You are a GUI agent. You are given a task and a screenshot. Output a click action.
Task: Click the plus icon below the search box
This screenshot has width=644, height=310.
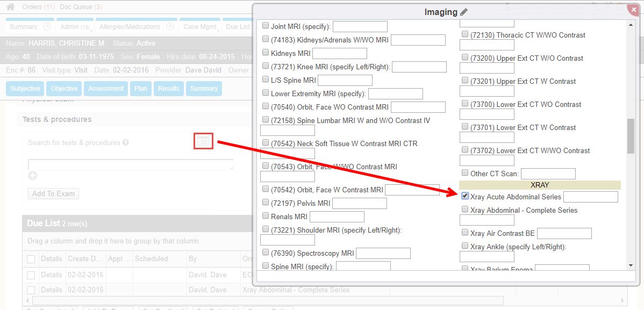coord(32,176)
